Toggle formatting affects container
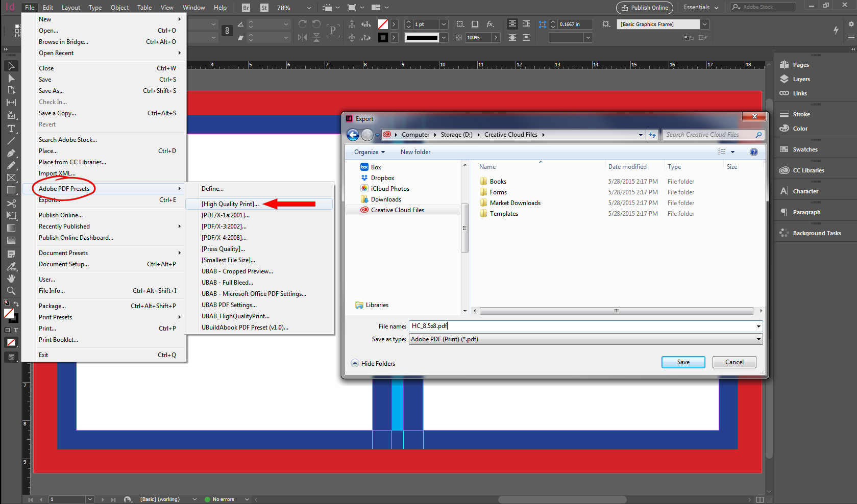 [x=8, y=330]
